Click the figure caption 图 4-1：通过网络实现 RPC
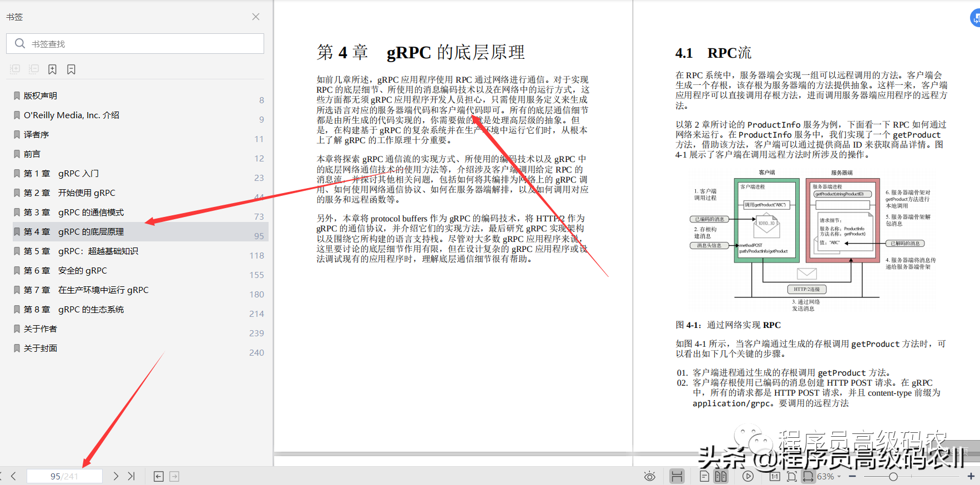Screen dimensions: 980x485 click(728, 325)
